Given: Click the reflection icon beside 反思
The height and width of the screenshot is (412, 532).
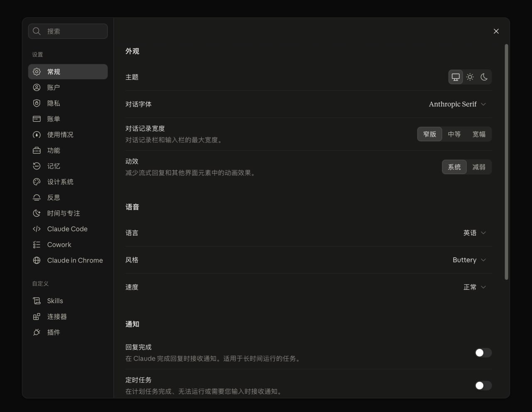Looking at the screenshot, I should (37, 198).
